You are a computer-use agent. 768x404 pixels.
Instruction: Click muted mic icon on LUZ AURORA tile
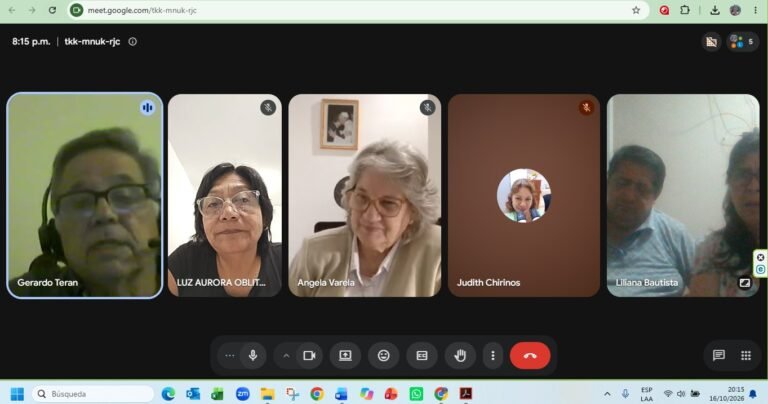(x=268, y=107)
